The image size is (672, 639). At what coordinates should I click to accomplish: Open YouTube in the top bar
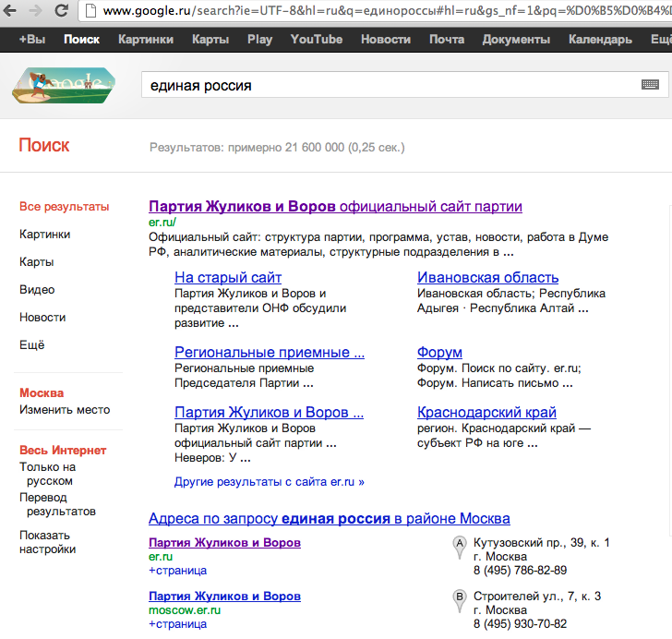tap(317, 40)
